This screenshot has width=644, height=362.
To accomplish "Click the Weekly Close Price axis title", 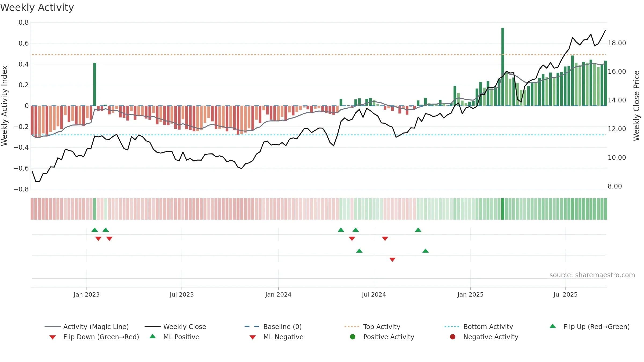I will click(x=637, y=106).
